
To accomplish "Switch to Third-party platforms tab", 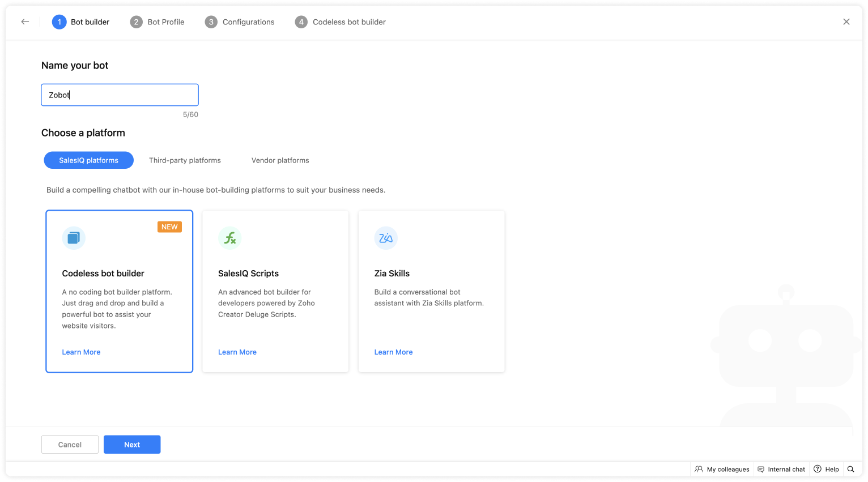I will click(x=185, y=160).
